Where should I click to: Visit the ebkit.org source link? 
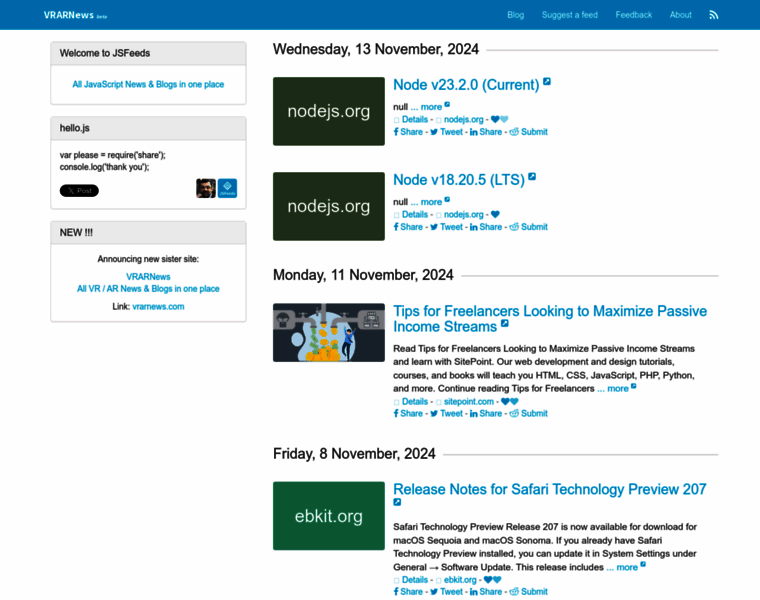pyautogui.click(x=460, y=580)
